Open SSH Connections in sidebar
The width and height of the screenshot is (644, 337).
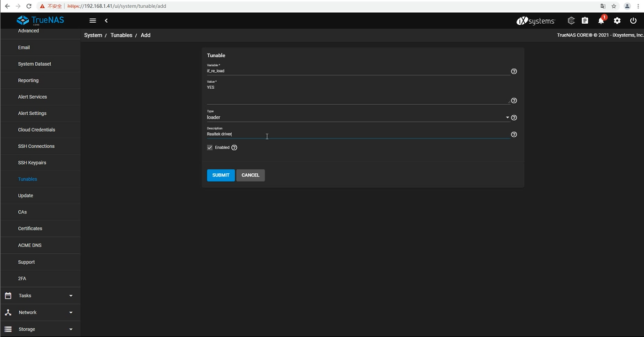point(36,146)
